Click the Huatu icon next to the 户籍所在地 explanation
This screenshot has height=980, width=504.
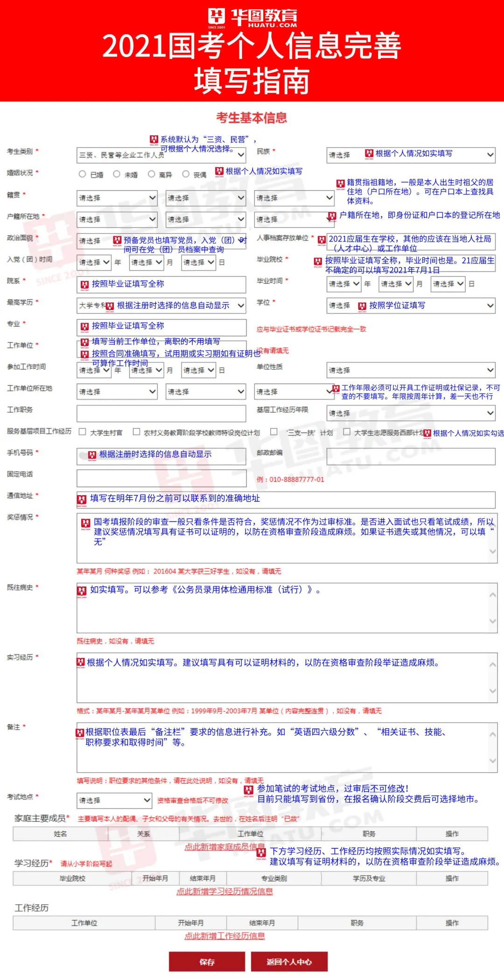pos(332,216)
